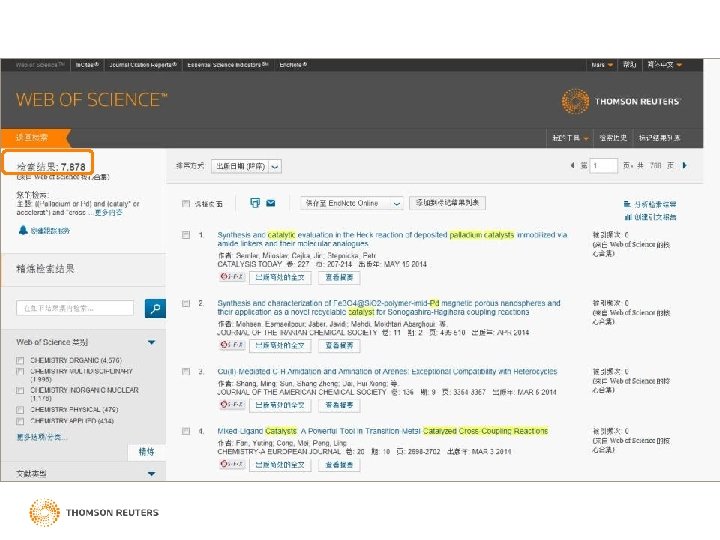
Task: Go to next results page arrow
Action: click(x=685, y=165)
